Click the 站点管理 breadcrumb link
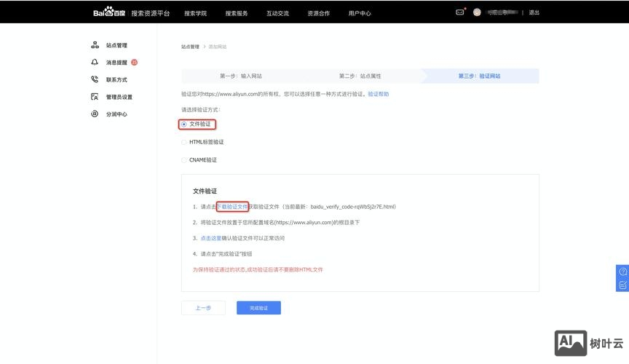 point(190,47)
